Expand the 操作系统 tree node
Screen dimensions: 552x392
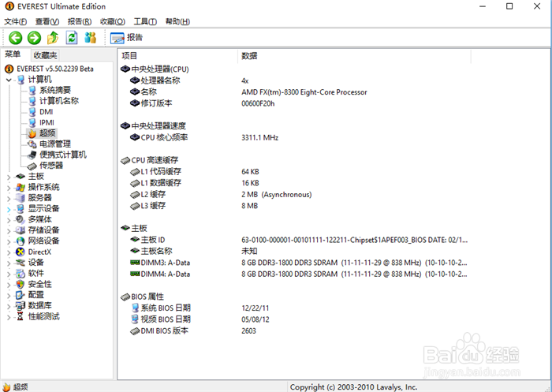[9, 188]
